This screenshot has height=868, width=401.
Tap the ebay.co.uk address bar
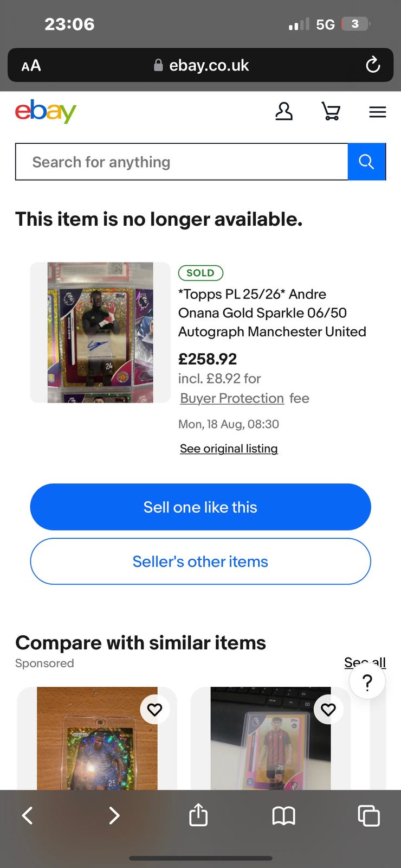pyautogui.click(x=202, y=65)
